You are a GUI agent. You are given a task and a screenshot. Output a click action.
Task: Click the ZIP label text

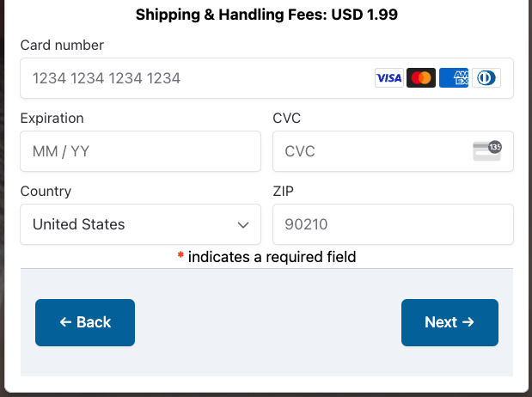[x=284, y=192]
